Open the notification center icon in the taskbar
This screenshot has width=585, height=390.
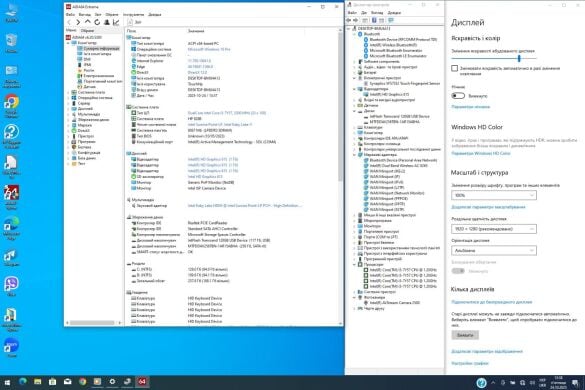coord(575,383)
